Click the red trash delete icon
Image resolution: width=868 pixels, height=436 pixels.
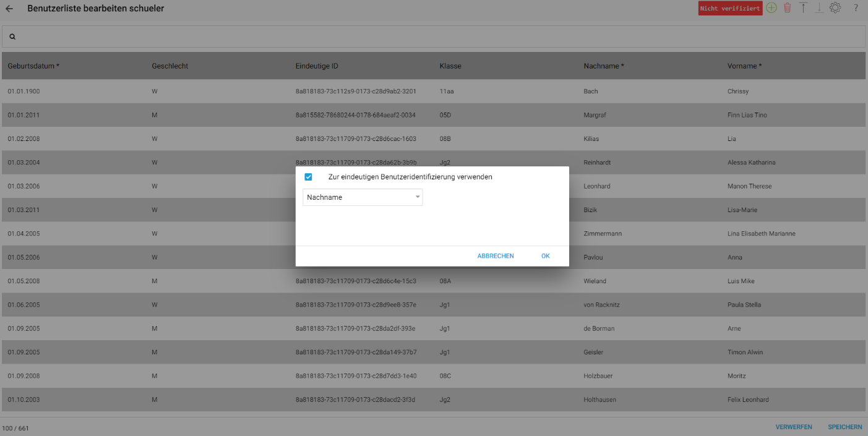(788, 8)
